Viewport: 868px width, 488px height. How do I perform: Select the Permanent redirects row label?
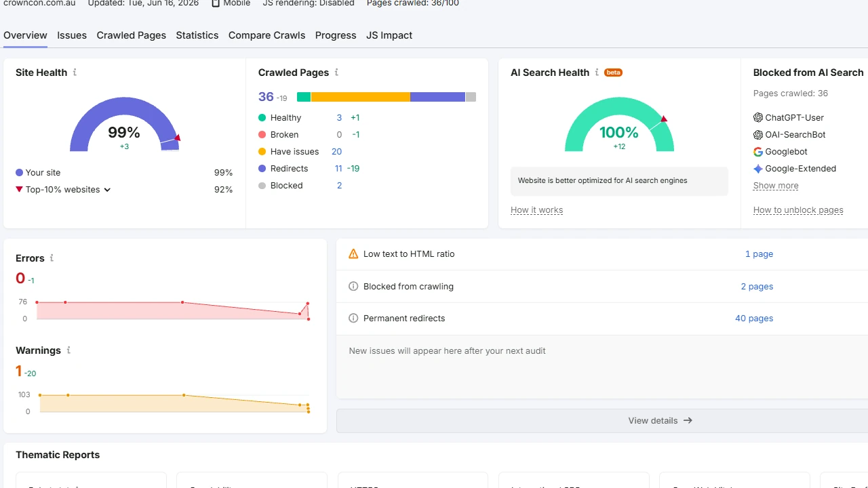(x=404, y=318)
